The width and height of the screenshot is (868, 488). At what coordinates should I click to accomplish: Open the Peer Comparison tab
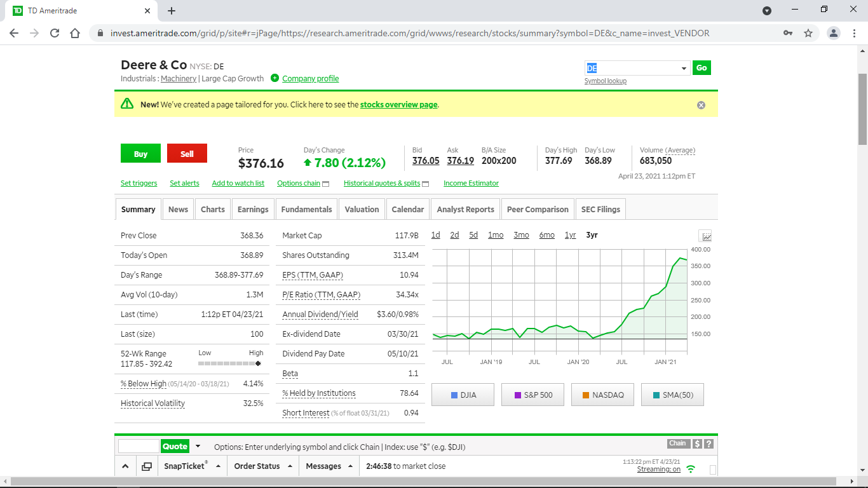[538, 209]
